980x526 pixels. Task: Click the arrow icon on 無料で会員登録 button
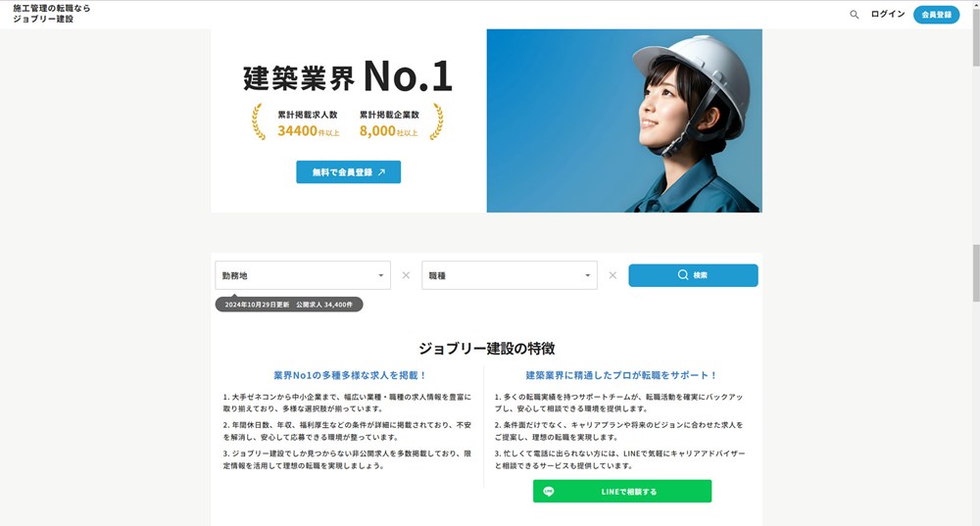381,172
